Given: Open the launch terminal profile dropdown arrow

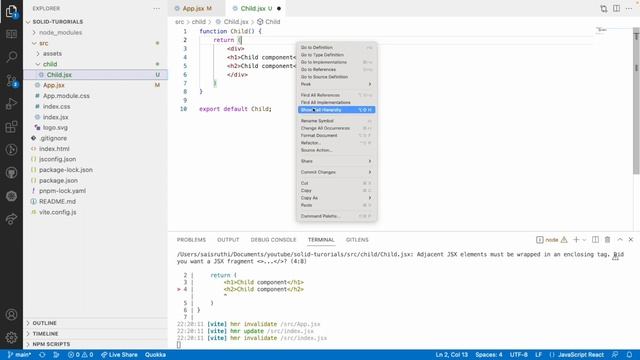Looking at the screenshot, I should coord(584,240).
